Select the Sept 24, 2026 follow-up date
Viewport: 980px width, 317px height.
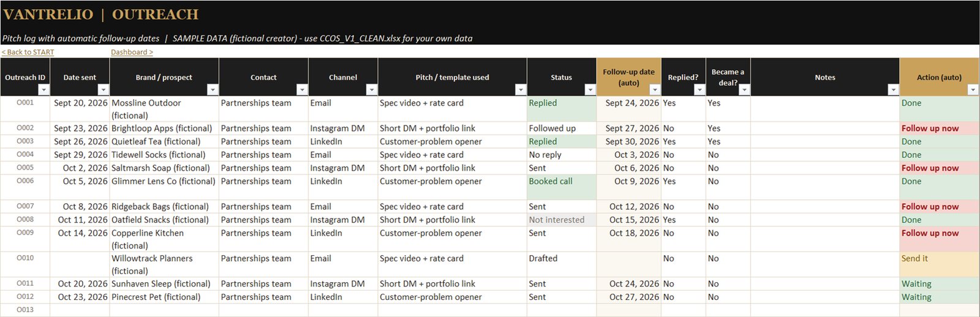[x=628, y=109]
